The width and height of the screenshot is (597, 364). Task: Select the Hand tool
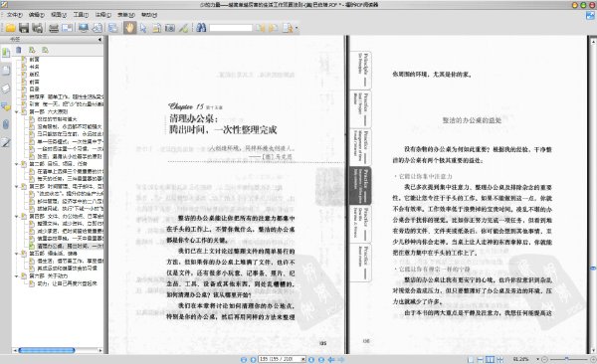pos(129,28)
